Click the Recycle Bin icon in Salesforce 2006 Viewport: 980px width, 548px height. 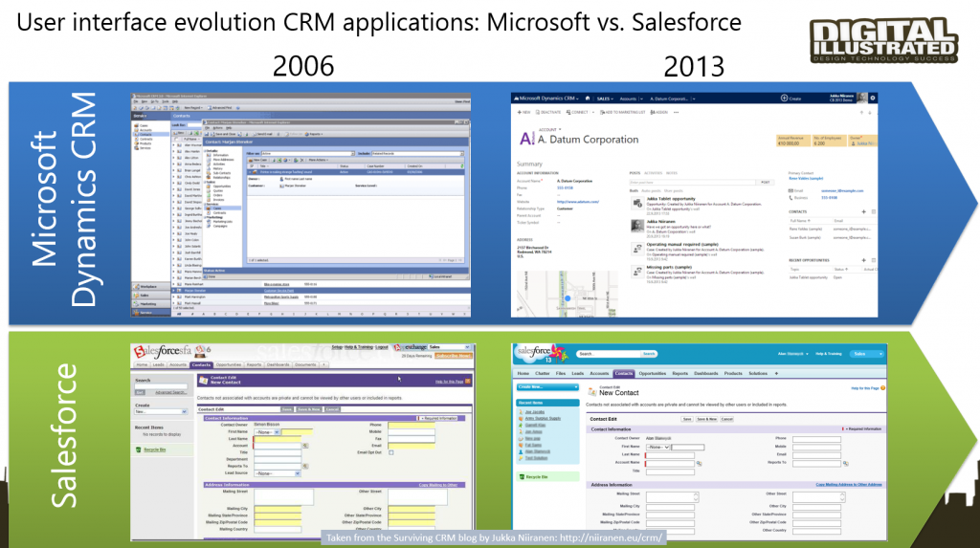tap(138, 449)
